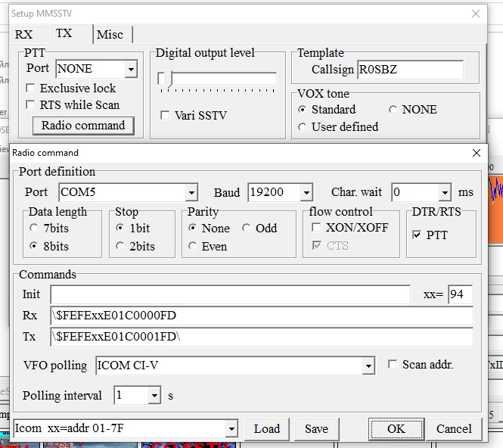This screenshot has width=503, height=448.
Task: Uncheck the DTR/RTS PTT checkbox
Action: click(x=417, y=235)
